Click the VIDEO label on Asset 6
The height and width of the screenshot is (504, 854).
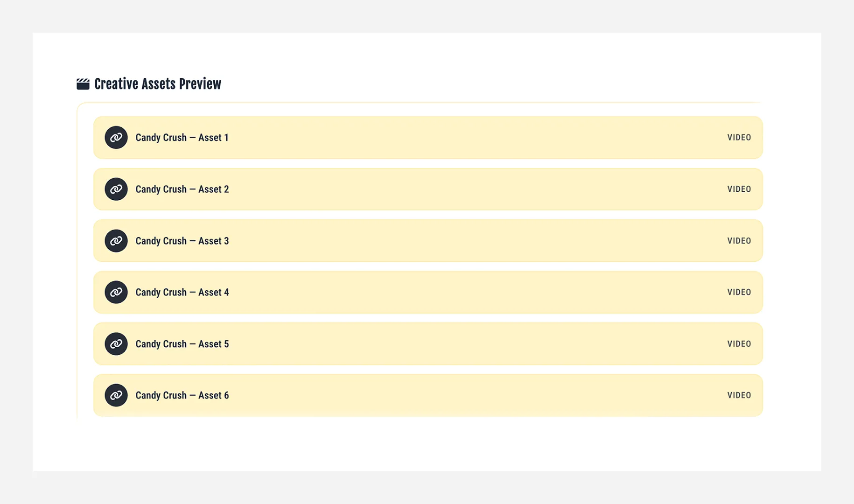[x=739, y=395]
